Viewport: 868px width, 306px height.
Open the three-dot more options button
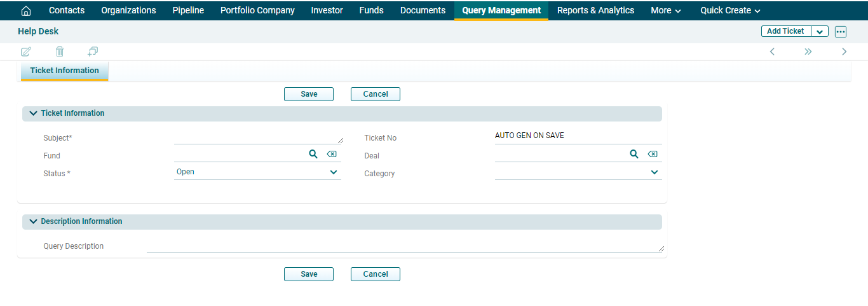[x=841, y=32]
